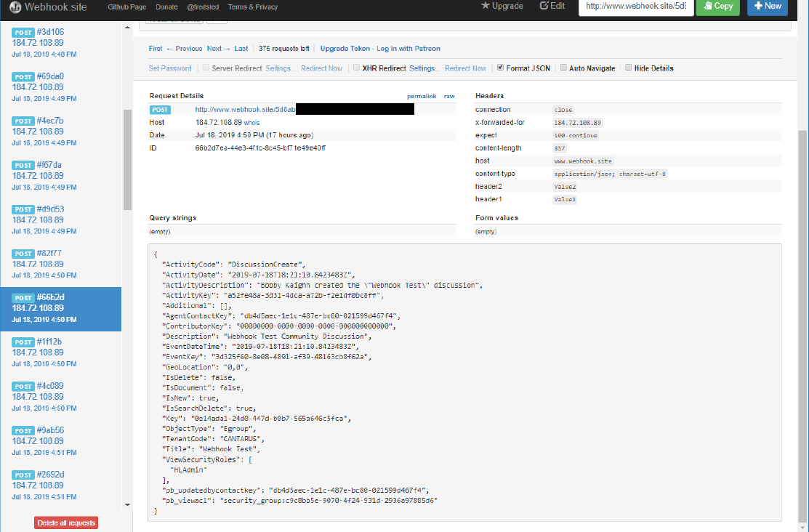Screen dimensions: 809x532
Task: Go to Next request
Action: point(218,49)
